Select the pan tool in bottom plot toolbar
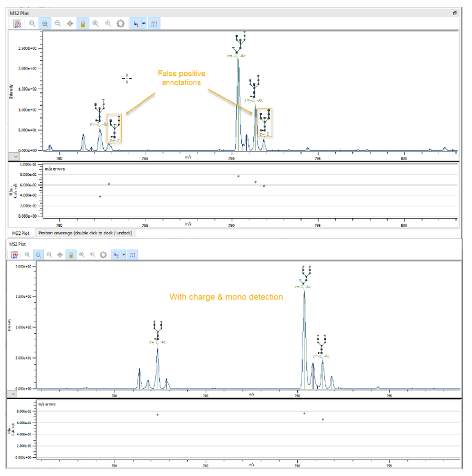The height and width of the screenshot is (476, 472). tap(60, 255)
